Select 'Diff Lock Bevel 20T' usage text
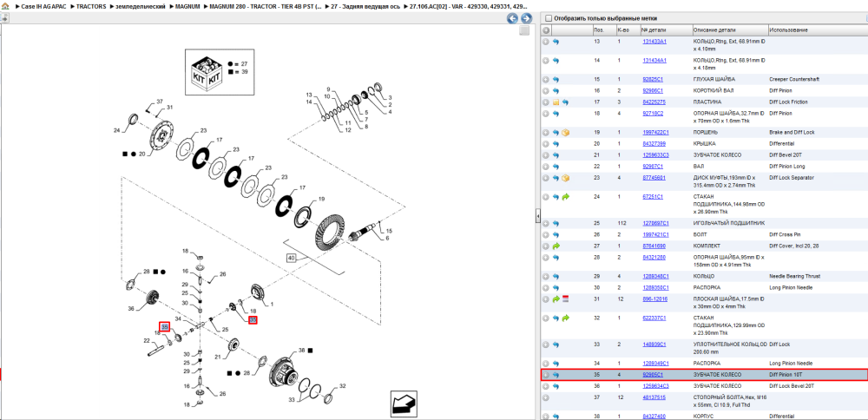Screen dimensions: 868x420 (792, 385)
